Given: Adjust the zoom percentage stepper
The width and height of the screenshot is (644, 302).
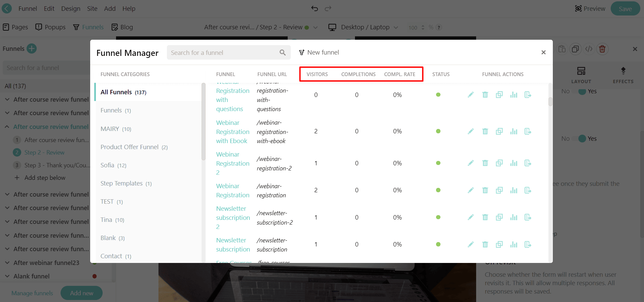Looking at the screenshot, I should (x=423, y=27).
